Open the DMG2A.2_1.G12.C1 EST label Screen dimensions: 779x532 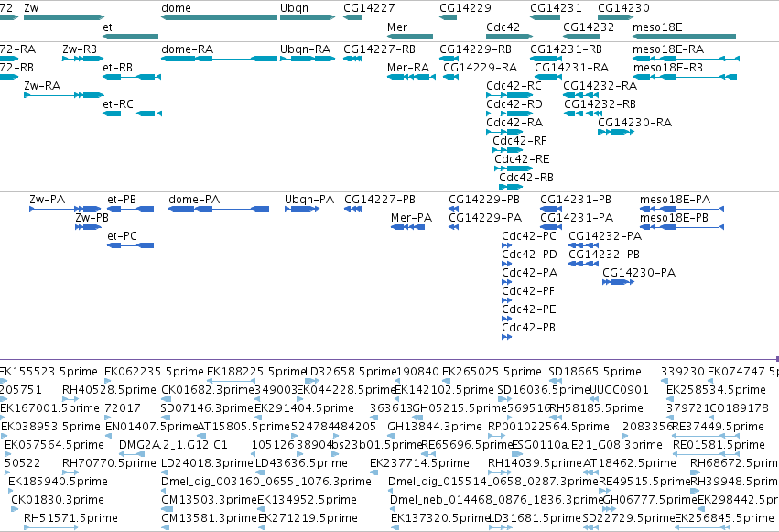click(x=173, y=445)
